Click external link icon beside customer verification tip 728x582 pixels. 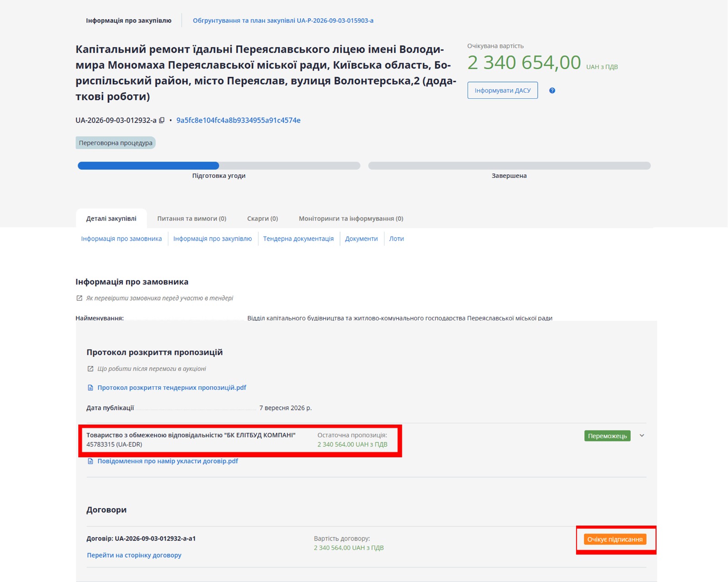click(79, 298)
